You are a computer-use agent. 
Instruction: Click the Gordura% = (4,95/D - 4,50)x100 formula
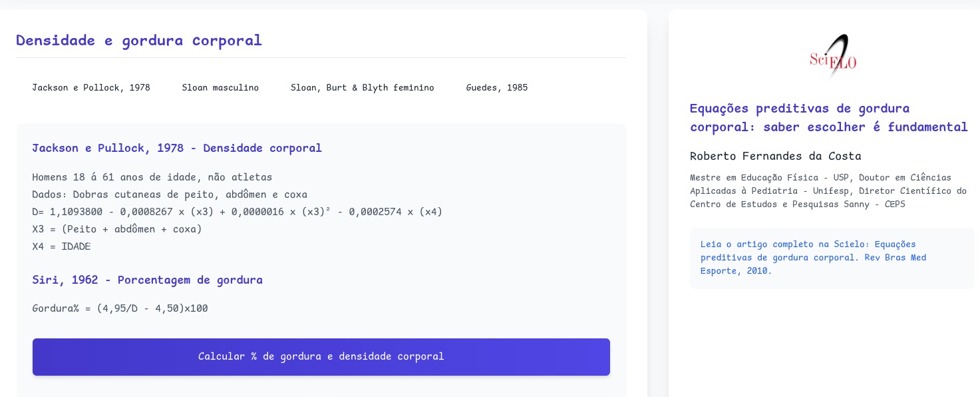[120, 309]
